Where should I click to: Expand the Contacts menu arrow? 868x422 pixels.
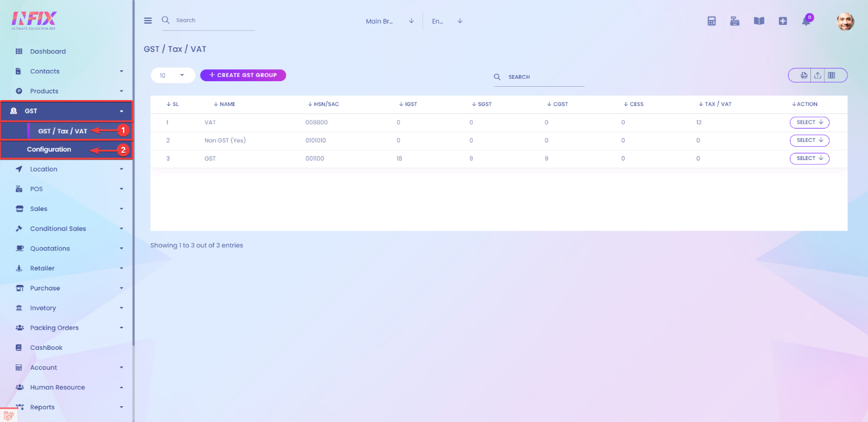tap(121, 72)
